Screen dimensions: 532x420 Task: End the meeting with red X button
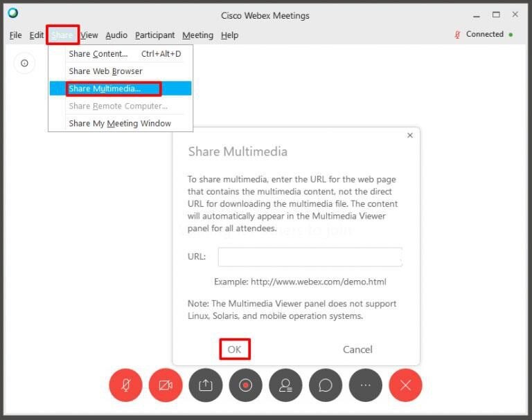(x=405, y=385)
